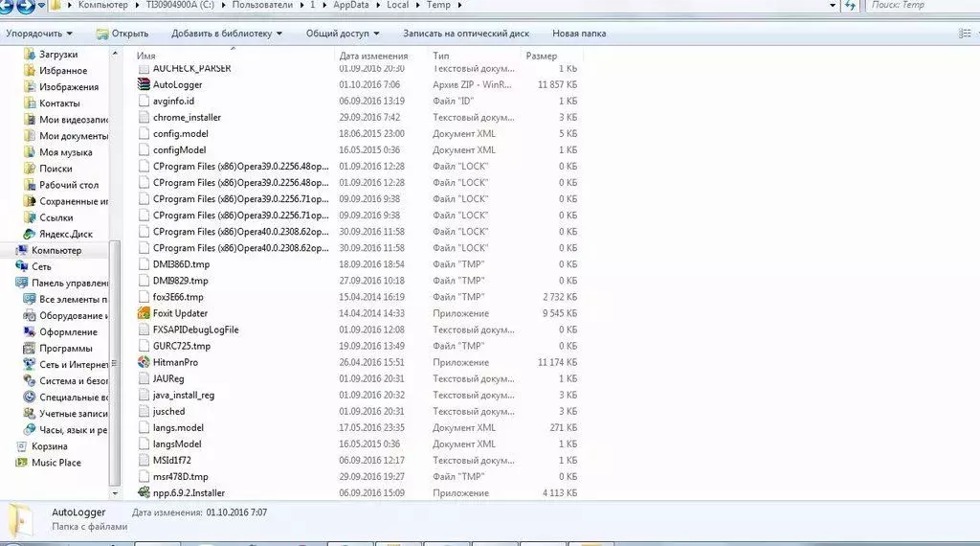Expand breadcrumb arrow after AppData

coord(378,5)
